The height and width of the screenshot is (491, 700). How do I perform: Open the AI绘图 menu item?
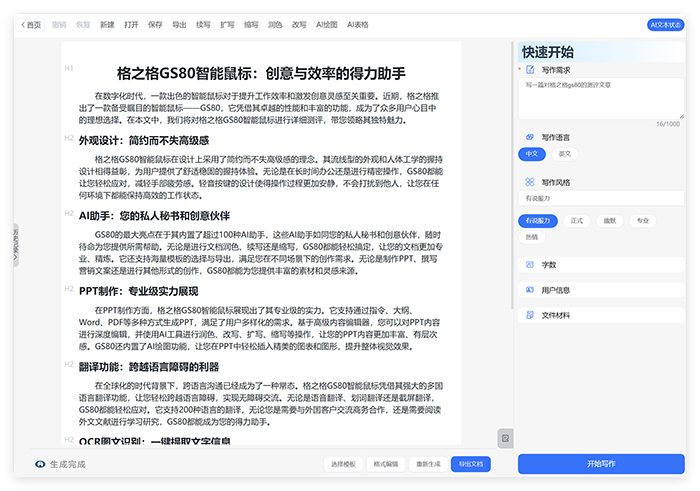coord(326,24)
